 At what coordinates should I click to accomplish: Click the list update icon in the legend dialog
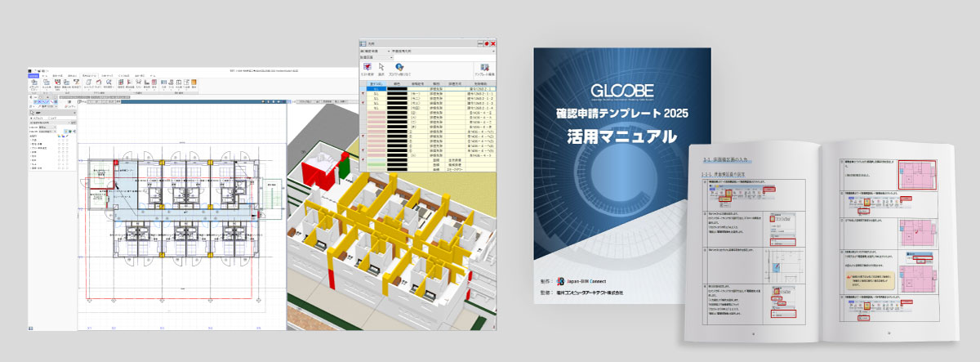(x=367, y=67)
